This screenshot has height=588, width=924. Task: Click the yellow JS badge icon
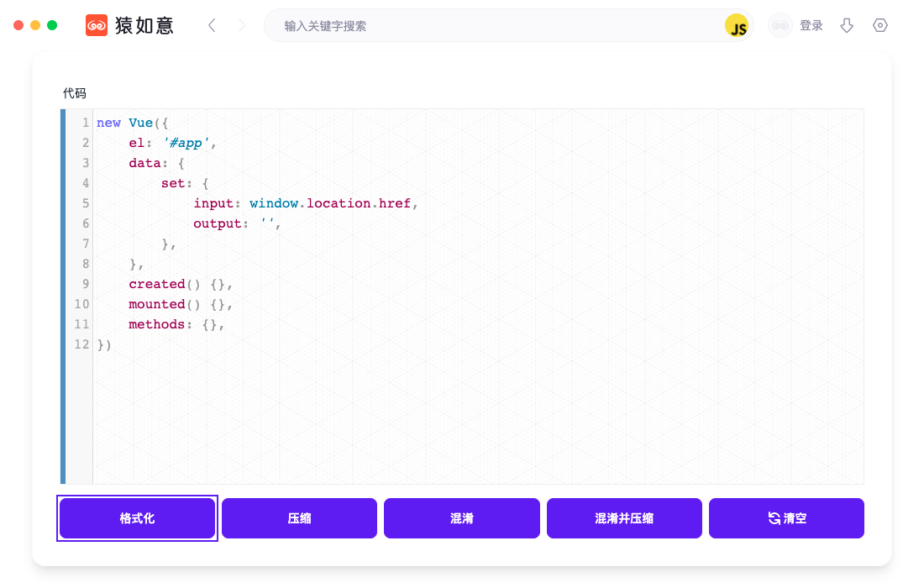pyautogui.click(x=737, y=26)
